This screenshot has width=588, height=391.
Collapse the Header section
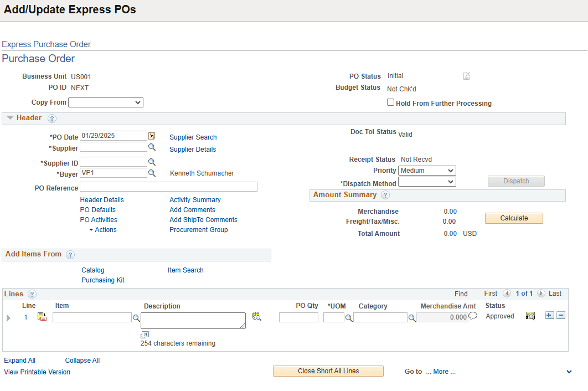click(10, 117)
